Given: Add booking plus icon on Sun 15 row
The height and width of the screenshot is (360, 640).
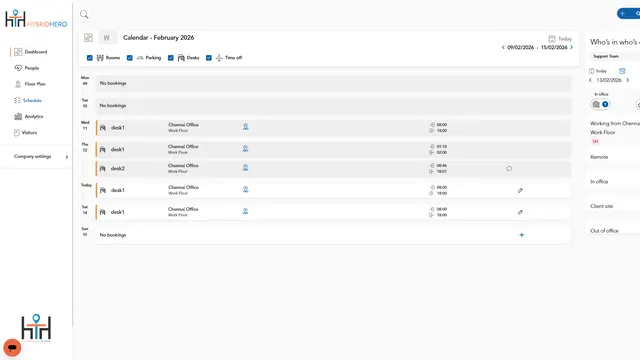Looking at the screenshot, I should pyautogui.click(x=522, y=235).
